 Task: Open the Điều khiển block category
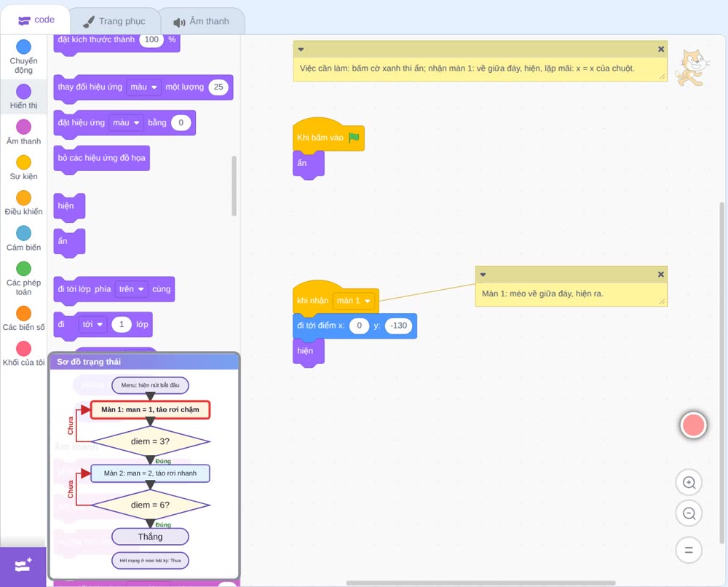(x=23, y=203)
